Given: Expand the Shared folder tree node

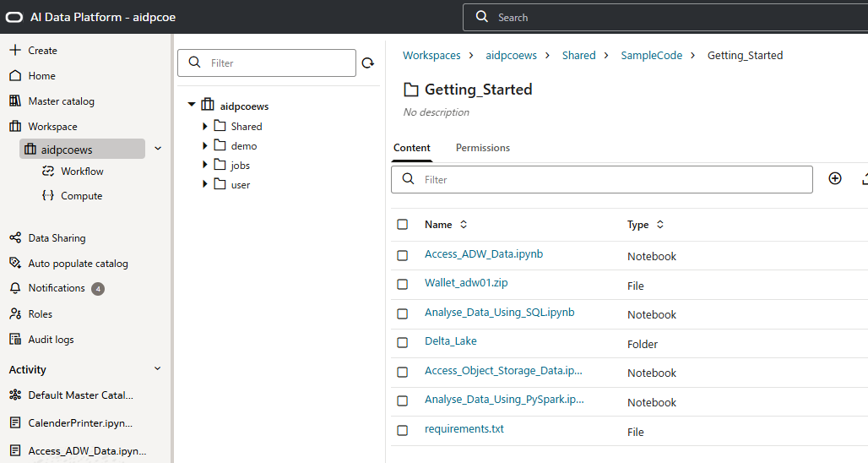Looking at the screenshot, I should [x=204, y=127].
